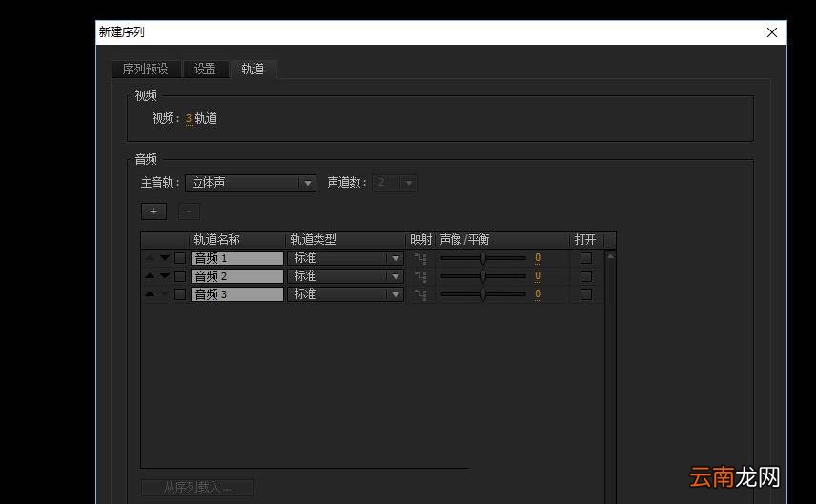Check the selection box for 音频 3
This screenshot has width=816, height=504.
point(180,294)
